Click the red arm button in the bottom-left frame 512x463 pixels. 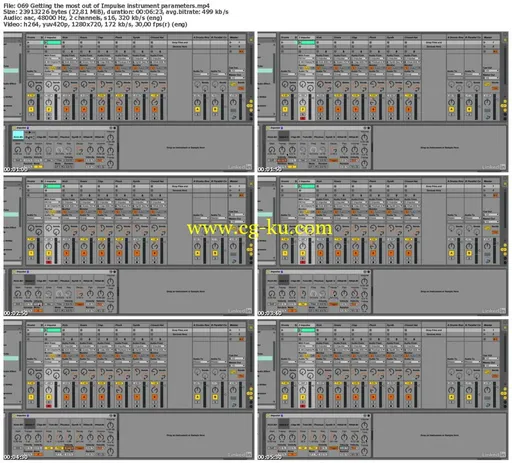[49, 406]
